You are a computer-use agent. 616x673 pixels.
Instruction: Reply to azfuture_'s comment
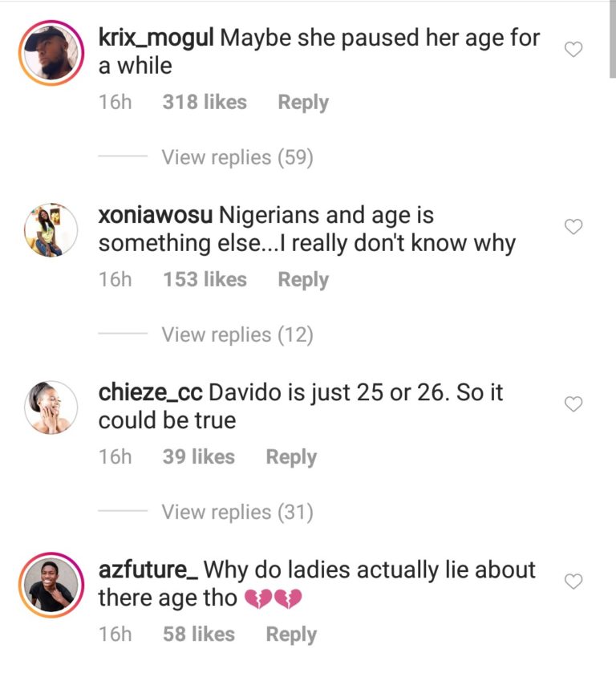[x=291, y=634]
